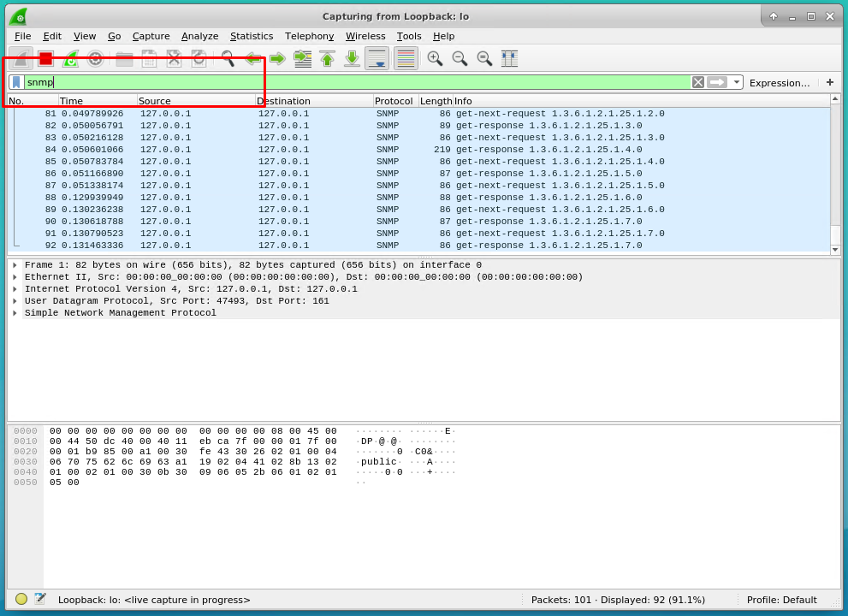
Task: Open capture options gear icon
Action: [95, 58]
